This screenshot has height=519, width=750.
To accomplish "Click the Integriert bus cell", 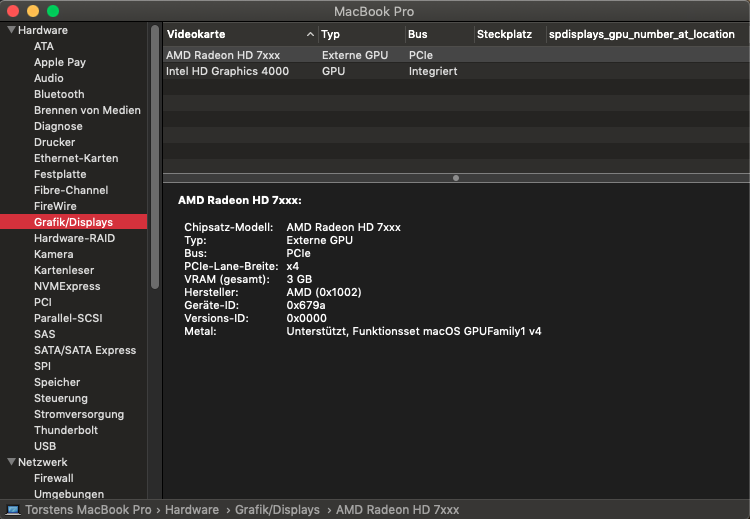I will tap(433, 71).
